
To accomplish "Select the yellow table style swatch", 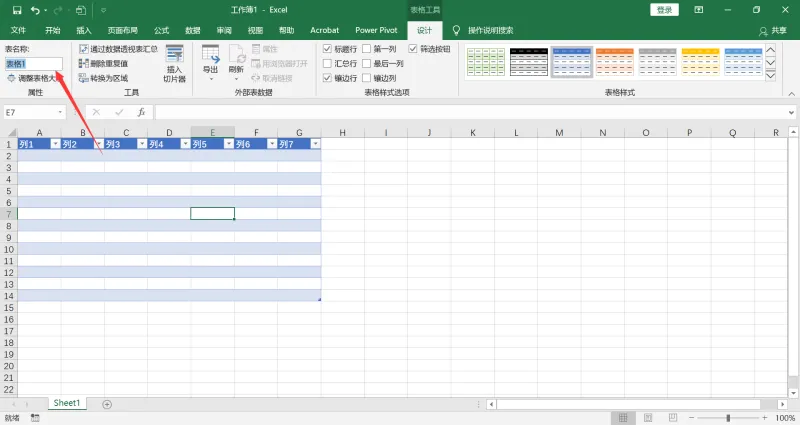I will [x=700, y=62].
